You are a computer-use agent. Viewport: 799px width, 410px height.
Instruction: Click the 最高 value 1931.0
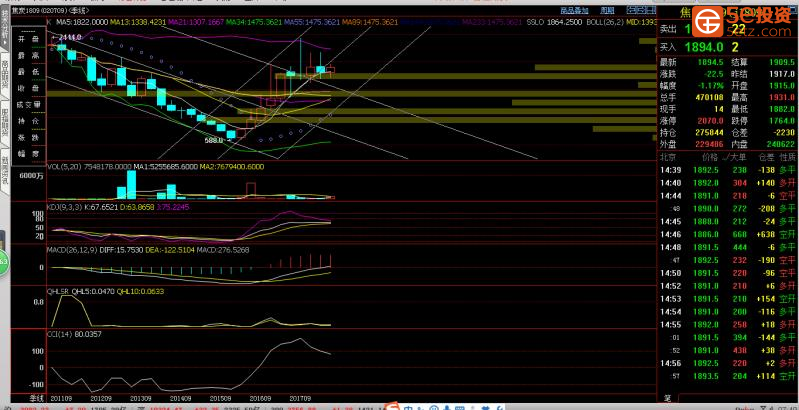point(781,97)
